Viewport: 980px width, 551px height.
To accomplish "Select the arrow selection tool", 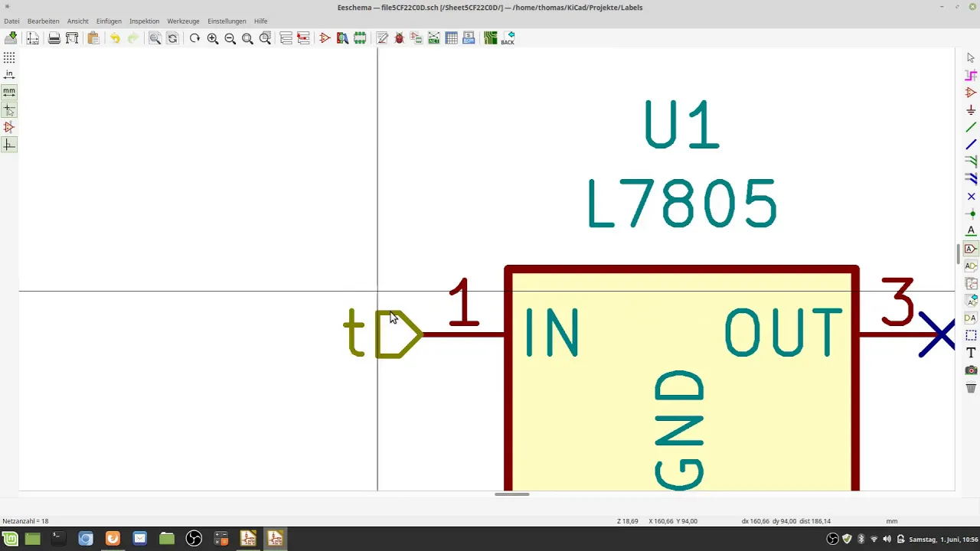I will pos(971,58).
